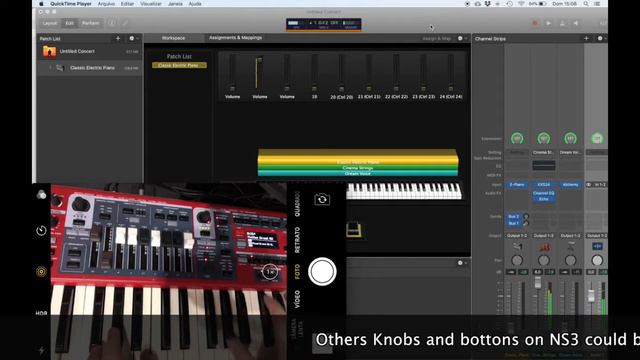This screenshot has height=360, width=640.
Task: Click the 24 (Ctrl 24) fader
Action: tap(451, 73)
